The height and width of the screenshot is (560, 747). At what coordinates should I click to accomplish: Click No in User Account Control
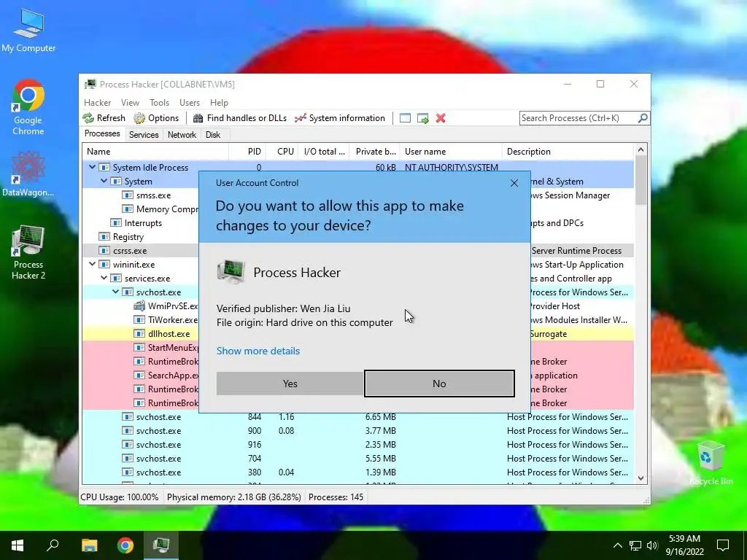pyautogui.click(x=439, y=384)
